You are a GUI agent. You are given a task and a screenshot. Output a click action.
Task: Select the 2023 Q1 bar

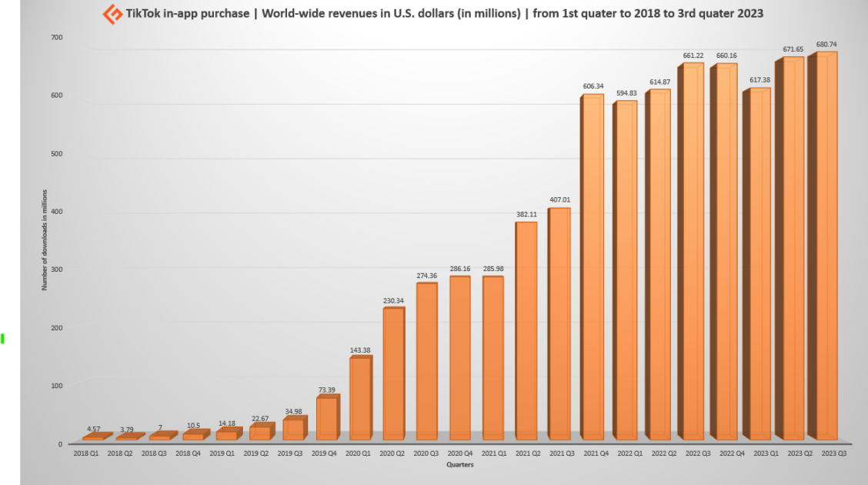756,264
